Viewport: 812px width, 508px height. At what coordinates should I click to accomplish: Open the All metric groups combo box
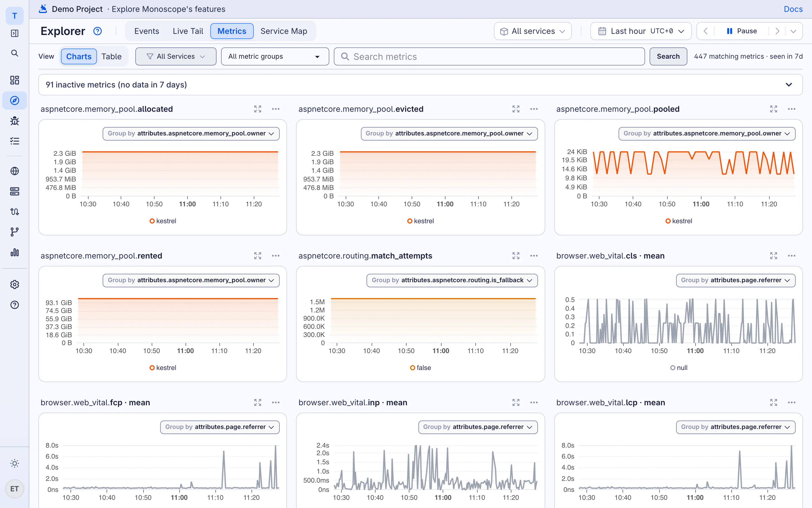click(x=275, y=56)
